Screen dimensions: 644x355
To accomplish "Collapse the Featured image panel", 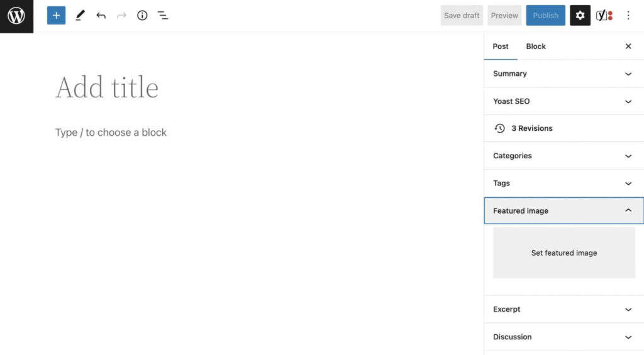I will [563, 210].
